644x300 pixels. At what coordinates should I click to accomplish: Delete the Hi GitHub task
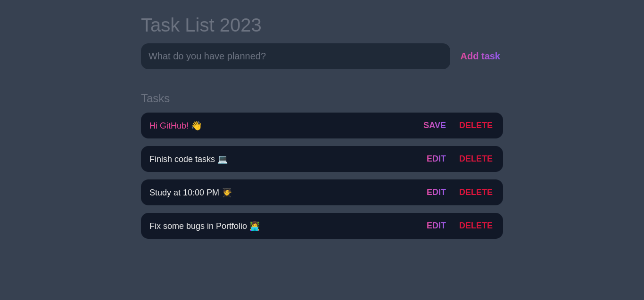click(x=476, y=125)
